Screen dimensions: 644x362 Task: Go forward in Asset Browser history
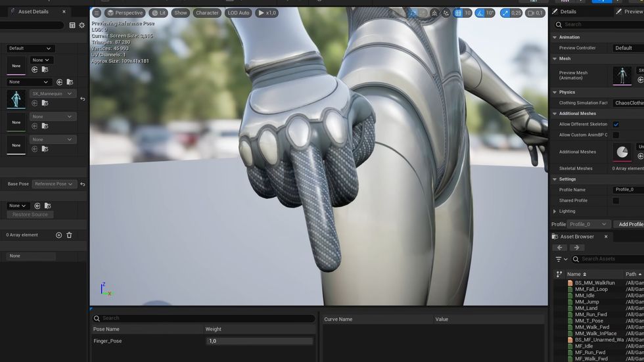576,248
